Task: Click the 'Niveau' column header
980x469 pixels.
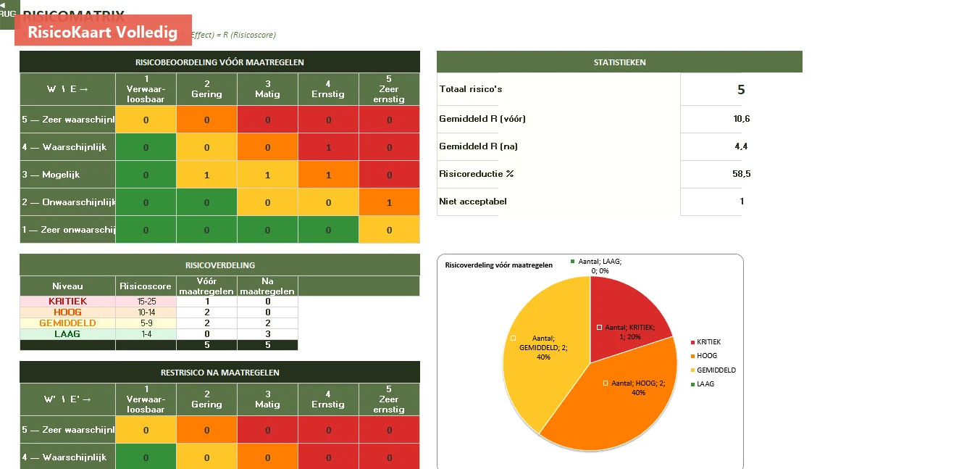Action: point(67,286)
